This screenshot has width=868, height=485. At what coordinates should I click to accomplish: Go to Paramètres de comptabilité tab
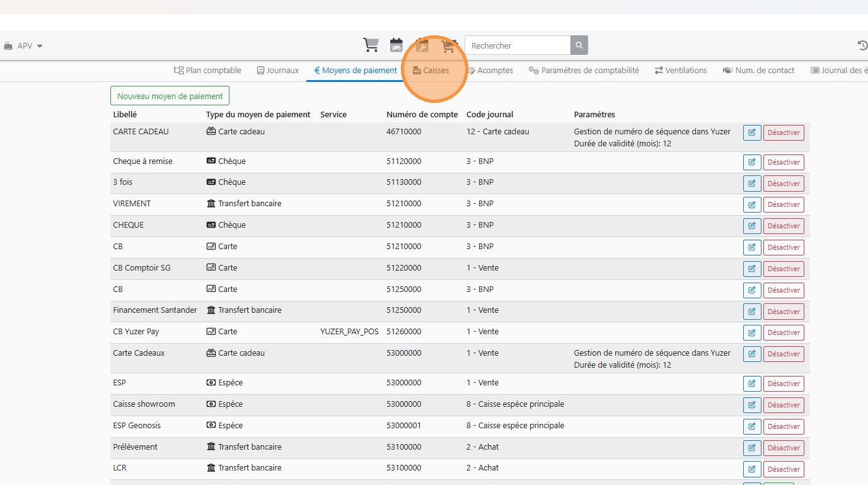[584, 71]
